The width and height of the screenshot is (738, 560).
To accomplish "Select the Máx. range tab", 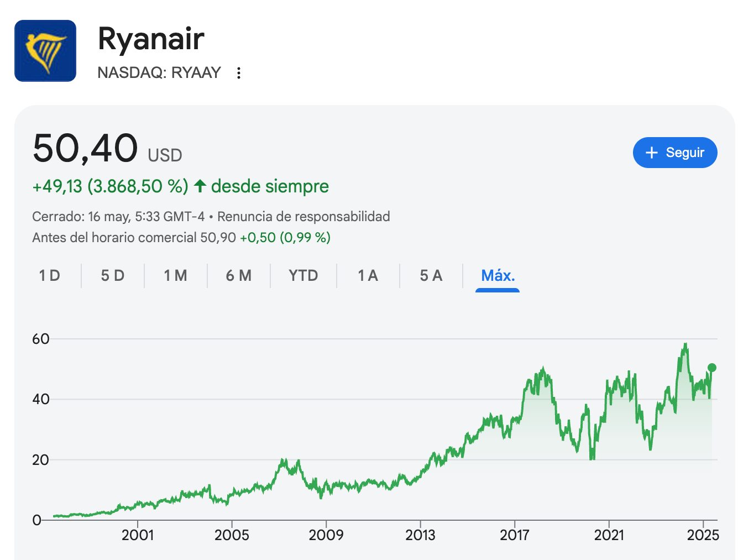I will [x=498, y=275].
